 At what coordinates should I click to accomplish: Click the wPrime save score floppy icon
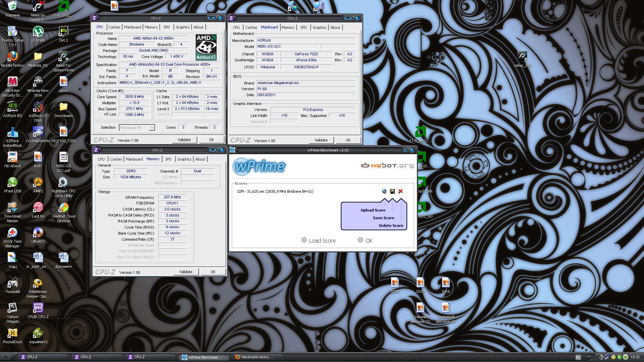point(392,191)
